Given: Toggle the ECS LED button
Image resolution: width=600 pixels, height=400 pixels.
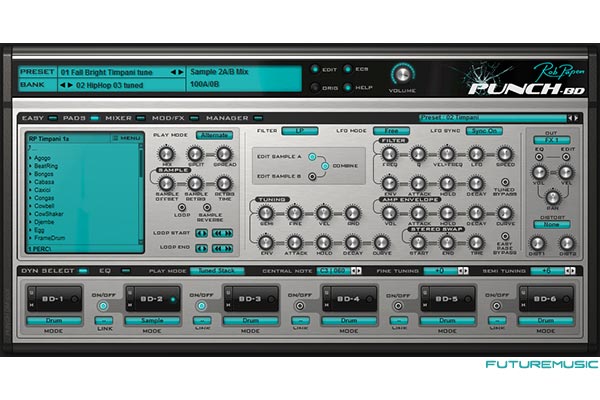Looking at the screenshot, I should (348, 69).
